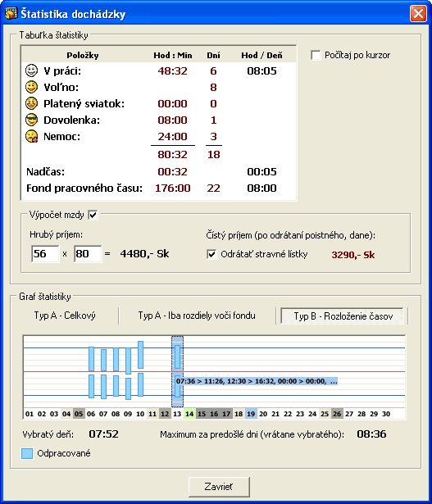Click the Položky column header
The image size is (432, 504).
83,55
